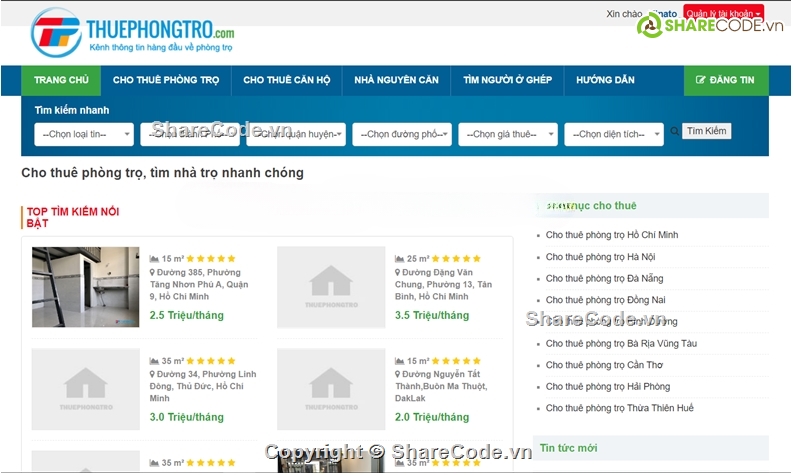Click the ThuePhongTro.com site logo
The width and height of the screenshot is (795, 475).
132,32
